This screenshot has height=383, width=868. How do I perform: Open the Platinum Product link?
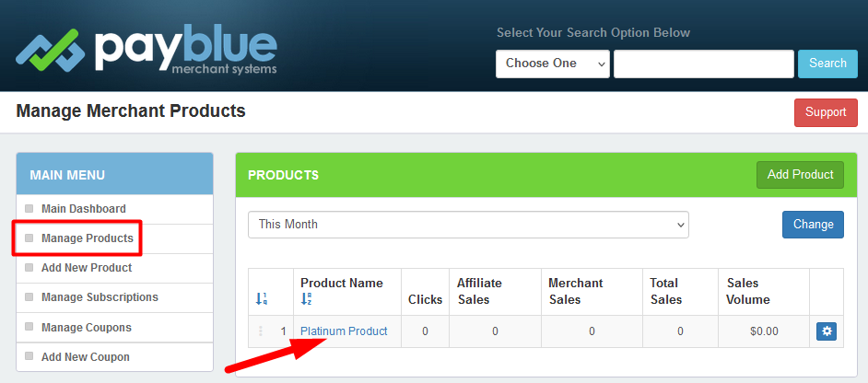pos(344,331)
